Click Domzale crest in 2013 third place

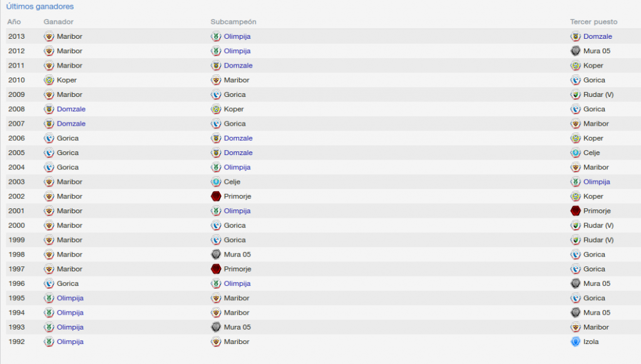coord(575,36)
